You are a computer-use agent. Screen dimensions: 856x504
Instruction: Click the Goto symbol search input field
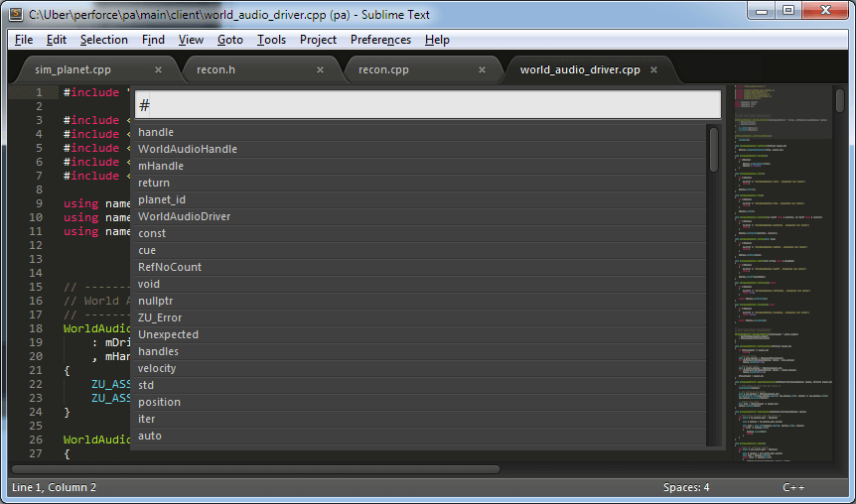pyautogui.click(x=427, y=105)
